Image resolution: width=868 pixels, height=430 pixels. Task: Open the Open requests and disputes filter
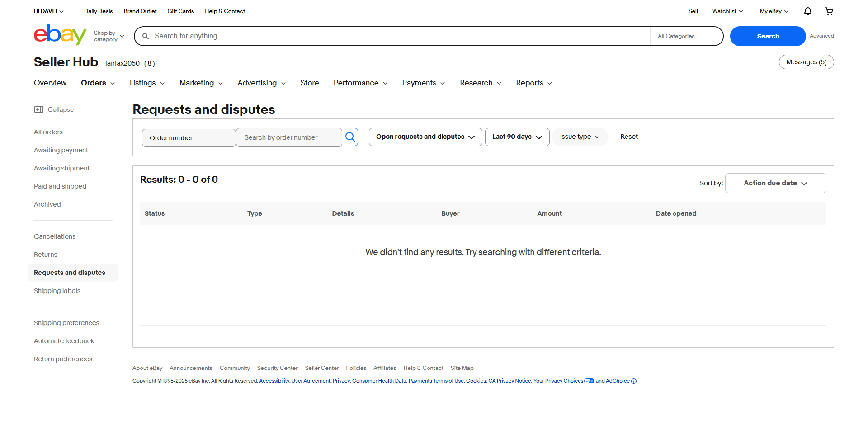click(425, 137)
